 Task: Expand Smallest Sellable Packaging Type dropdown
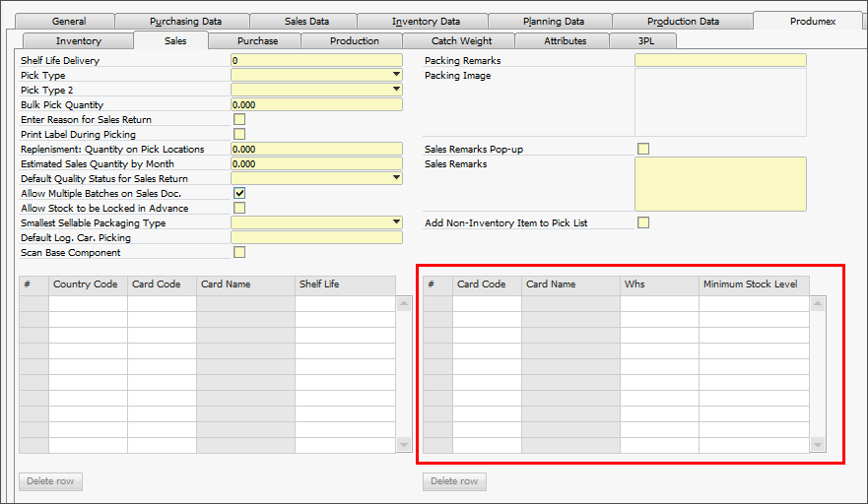(396, 222)
